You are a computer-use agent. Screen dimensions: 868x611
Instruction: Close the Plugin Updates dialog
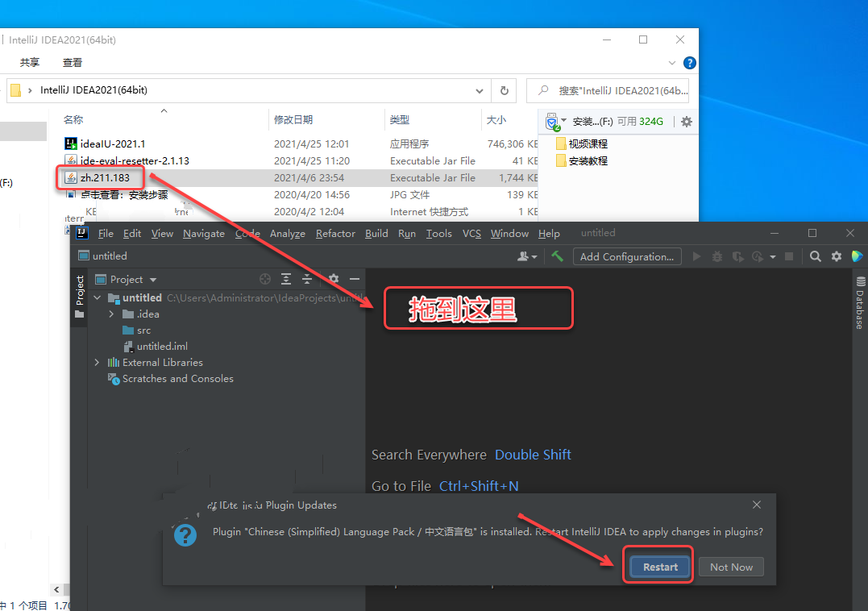click(757, 505)
